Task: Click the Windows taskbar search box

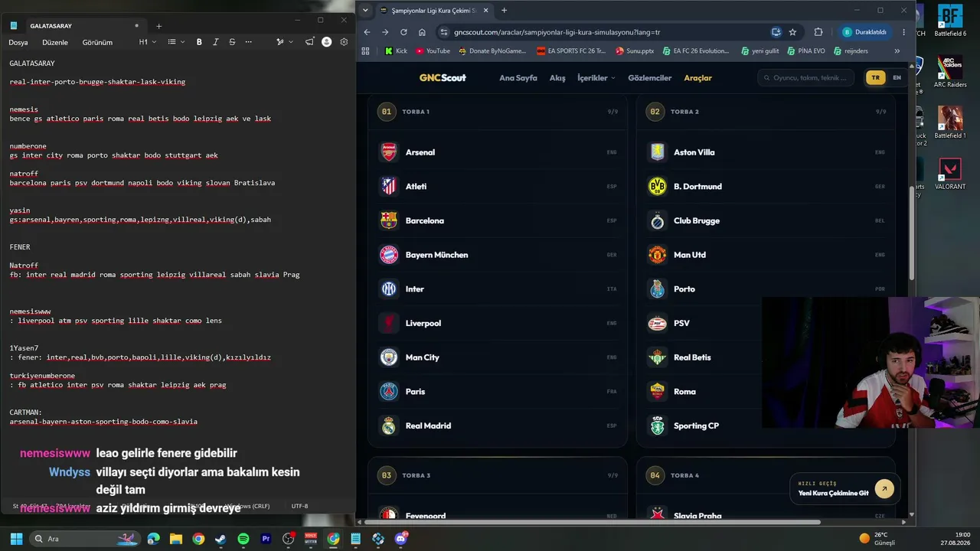Action: tap(84, 539)
